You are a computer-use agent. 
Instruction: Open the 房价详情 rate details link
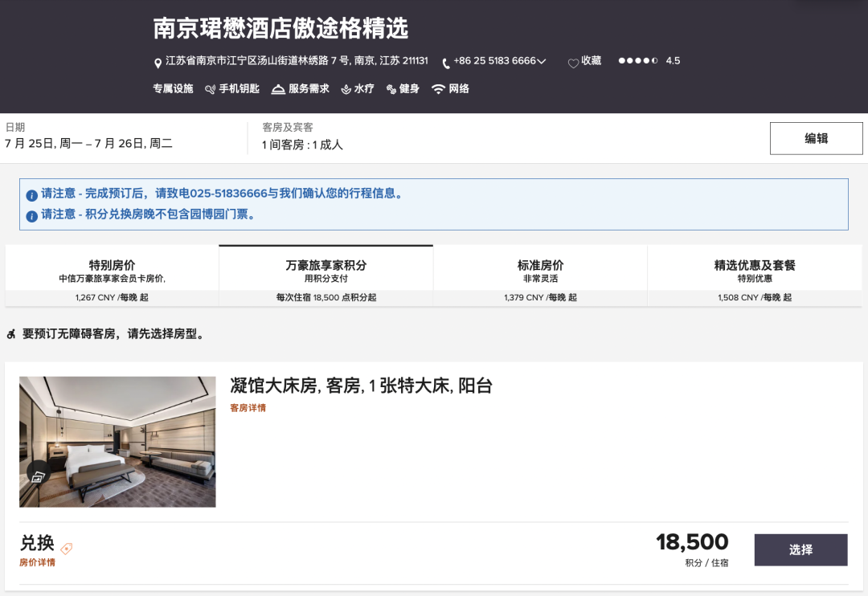pos(37,562)
